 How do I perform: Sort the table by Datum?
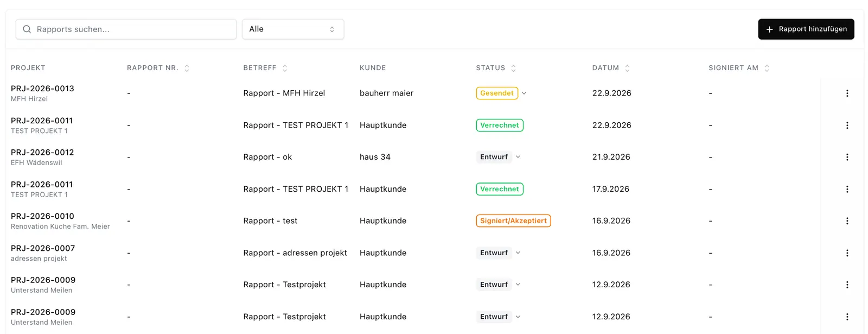tap(627, 68)
